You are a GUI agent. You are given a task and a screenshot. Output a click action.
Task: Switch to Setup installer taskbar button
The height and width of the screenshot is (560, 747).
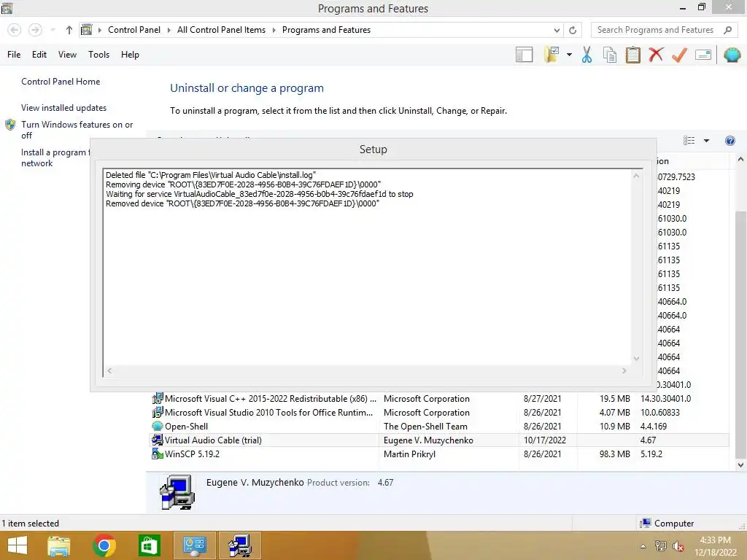coord(239,545)
